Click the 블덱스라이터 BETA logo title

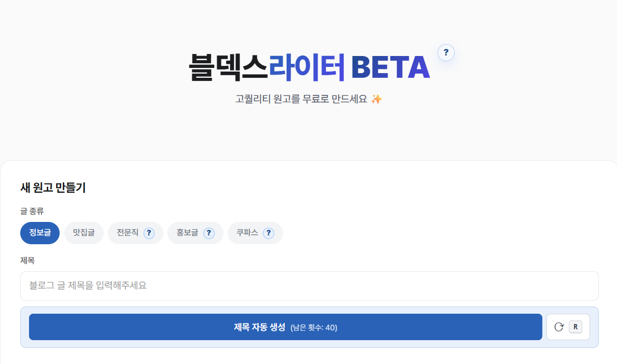pos(310,67)
